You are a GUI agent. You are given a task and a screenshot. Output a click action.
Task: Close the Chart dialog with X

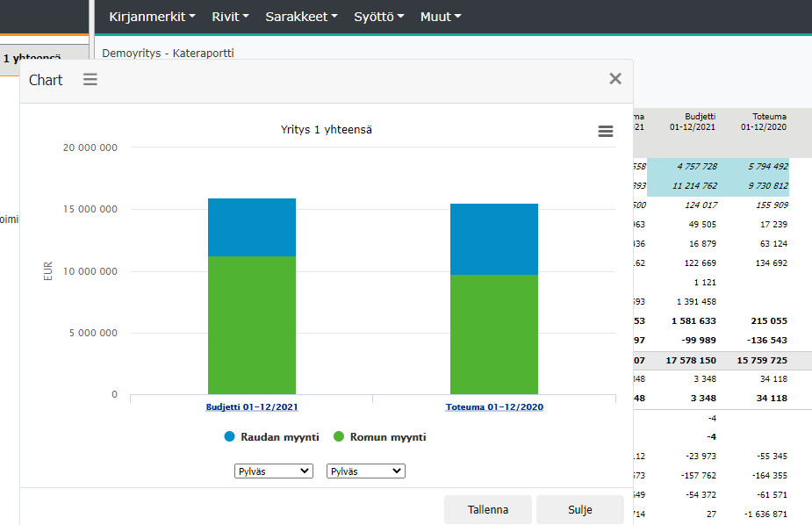(615, 79)
